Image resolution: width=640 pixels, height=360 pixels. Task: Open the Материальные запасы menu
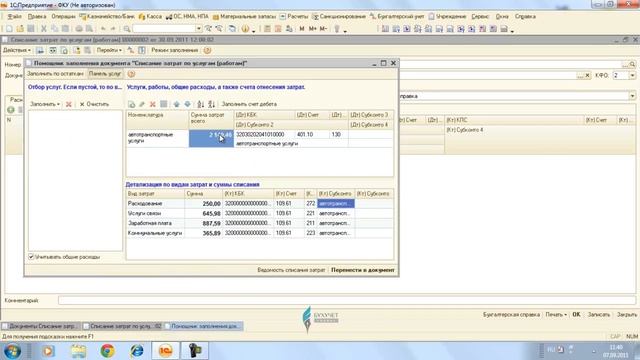click(244, 17)
